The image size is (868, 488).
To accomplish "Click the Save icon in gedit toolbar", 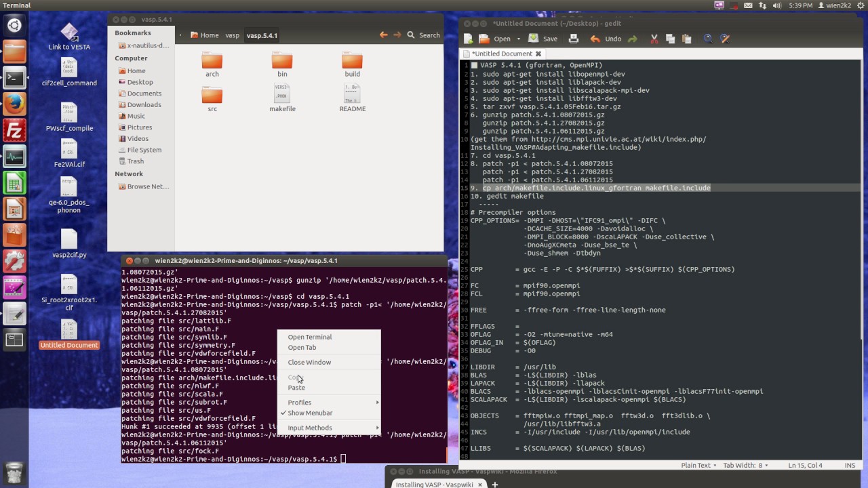I will pyautogui.click(x=534, y=39).
